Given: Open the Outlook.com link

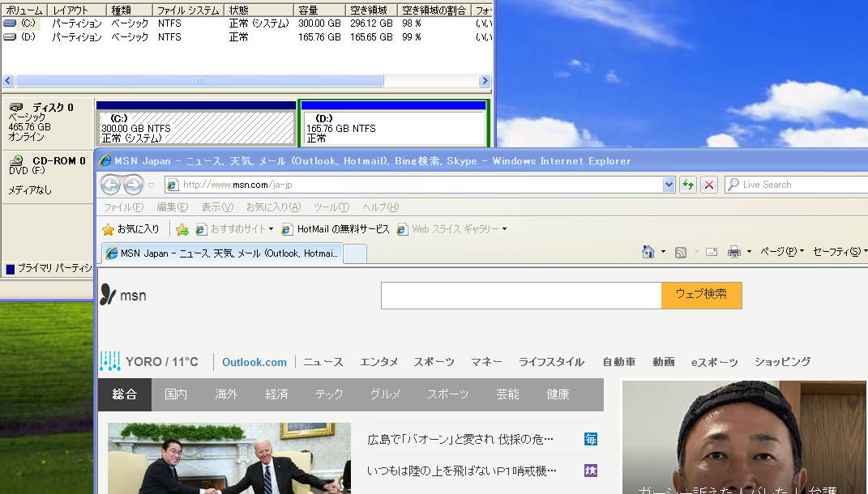Looking at the screenshot, I should coord(254,362).
